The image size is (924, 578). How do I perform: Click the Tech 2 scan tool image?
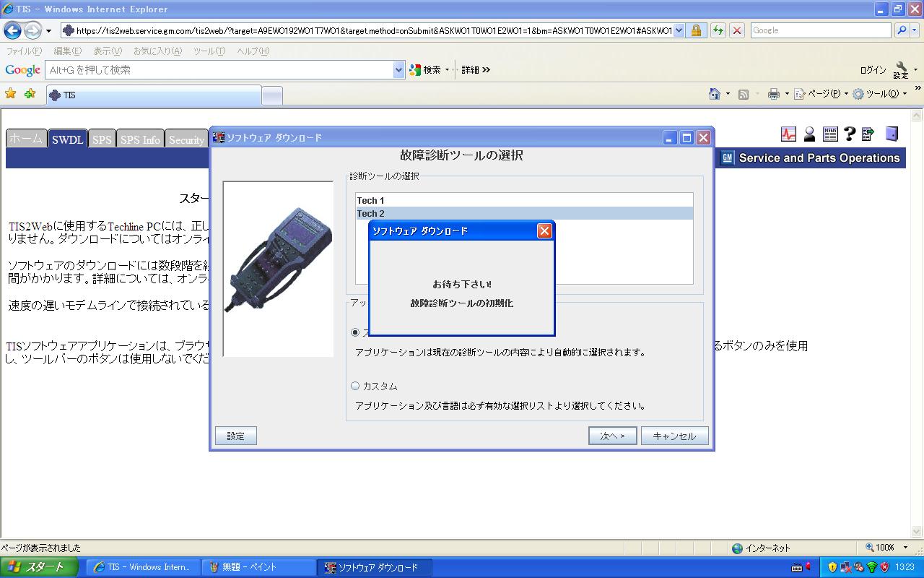(x=278, y=269)
